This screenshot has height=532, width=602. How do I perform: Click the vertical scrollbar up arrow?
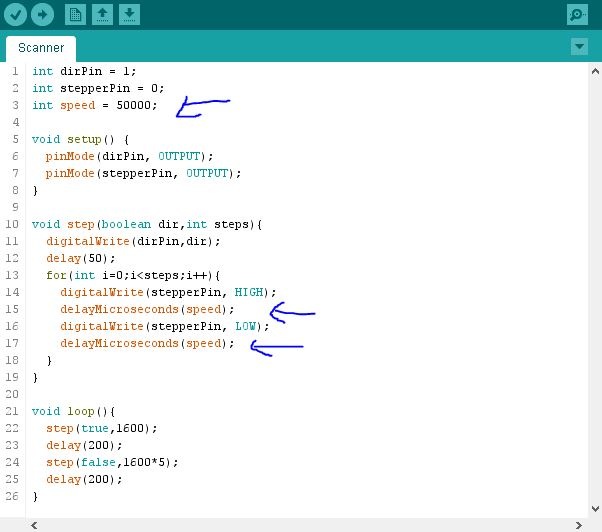(595, 71)
